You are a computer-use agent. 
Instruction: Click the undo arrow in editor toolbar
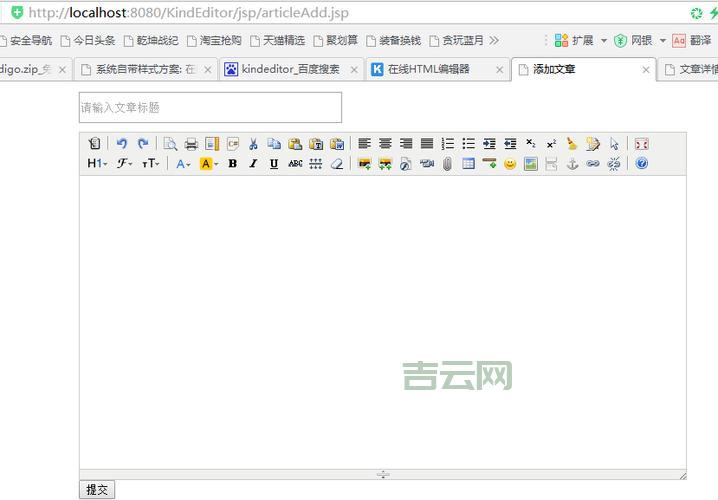coord(122,144)
